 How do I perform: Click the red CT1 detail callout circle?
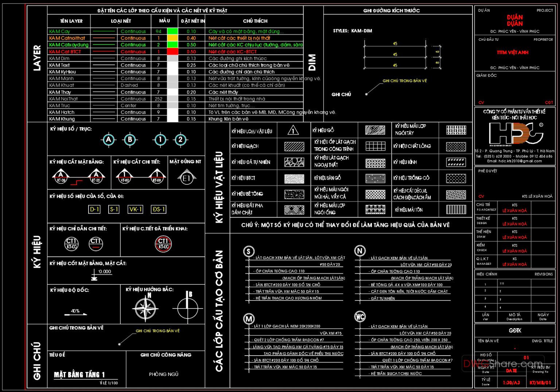pos(163,244)
